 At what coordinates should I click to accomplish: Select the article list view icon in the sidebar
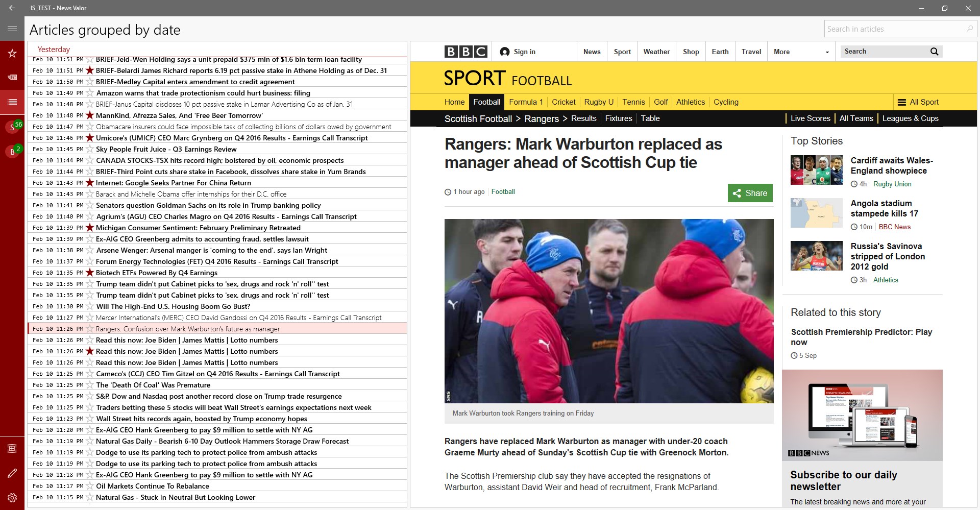(12, 102)
